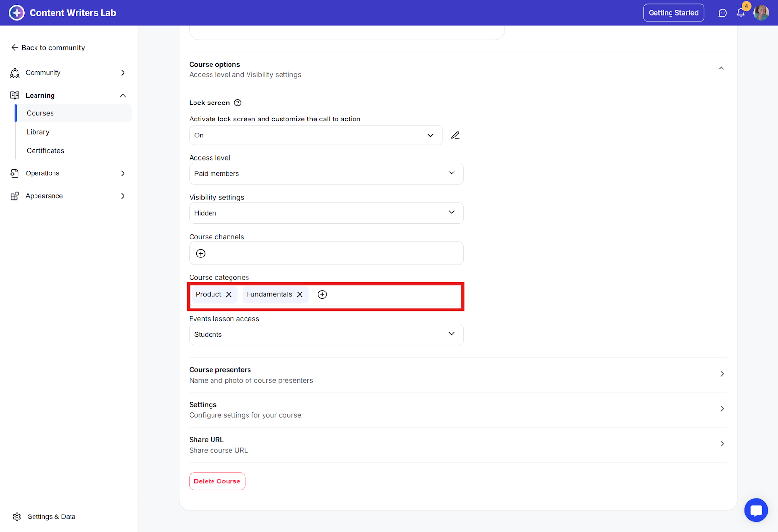Click the Getting Started button

pos(673,13)
